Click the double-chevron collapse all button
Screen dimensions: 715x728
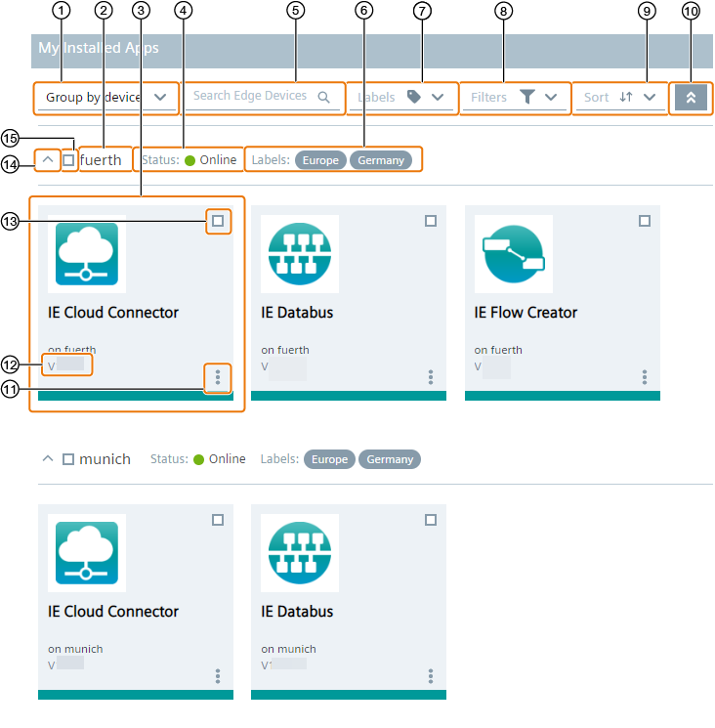(691, 98)
